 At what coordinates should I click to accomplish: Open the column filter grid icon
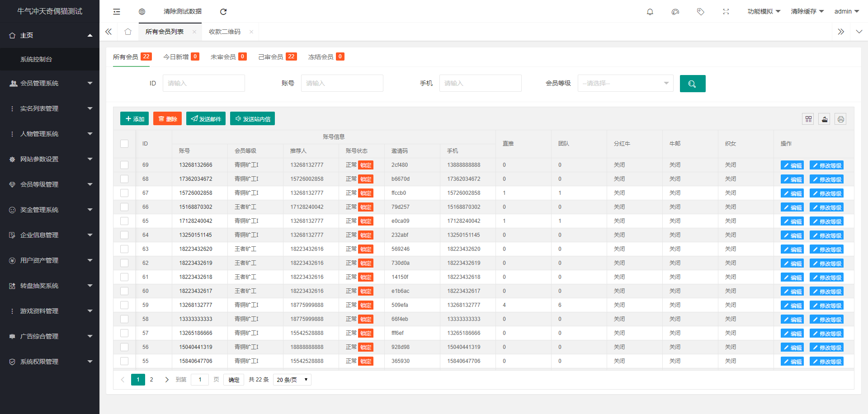(808, 119)
